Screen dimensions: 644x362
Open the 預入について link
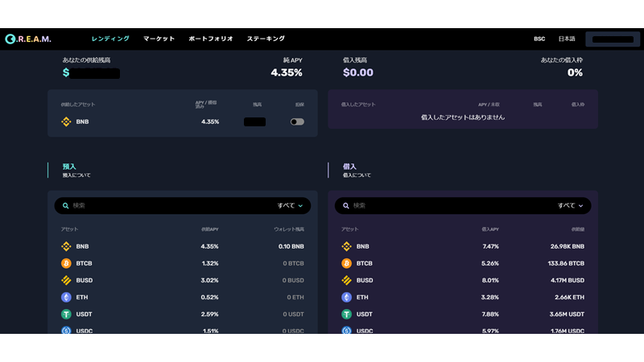[x=76, y=175]
